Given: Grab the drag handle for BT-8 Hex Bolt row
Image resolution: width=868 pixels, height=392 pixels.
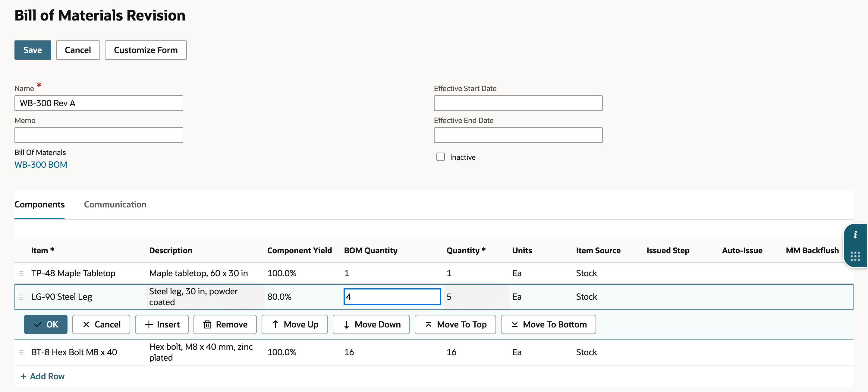Looking at the screenshot, I should [x=21, y=352].
